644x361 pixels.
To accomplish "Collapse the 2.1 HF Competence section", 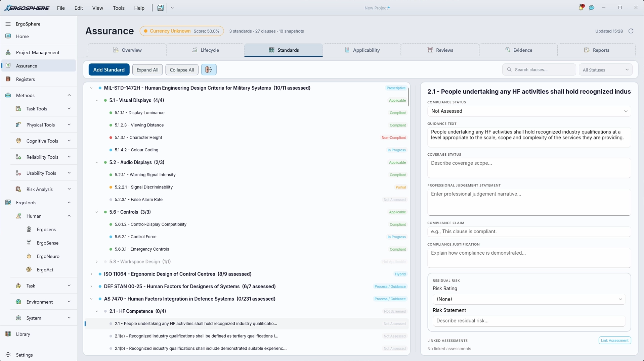I will (97, 311).
